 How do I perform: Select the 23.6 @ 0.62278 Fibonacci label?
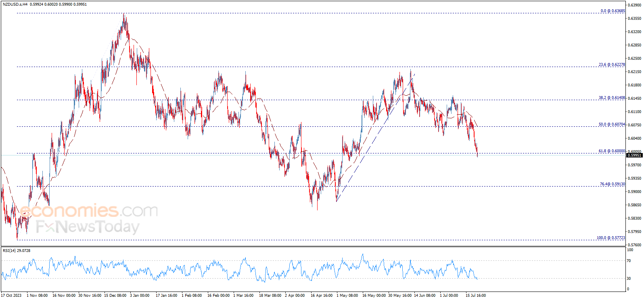[x=612, y=65]
